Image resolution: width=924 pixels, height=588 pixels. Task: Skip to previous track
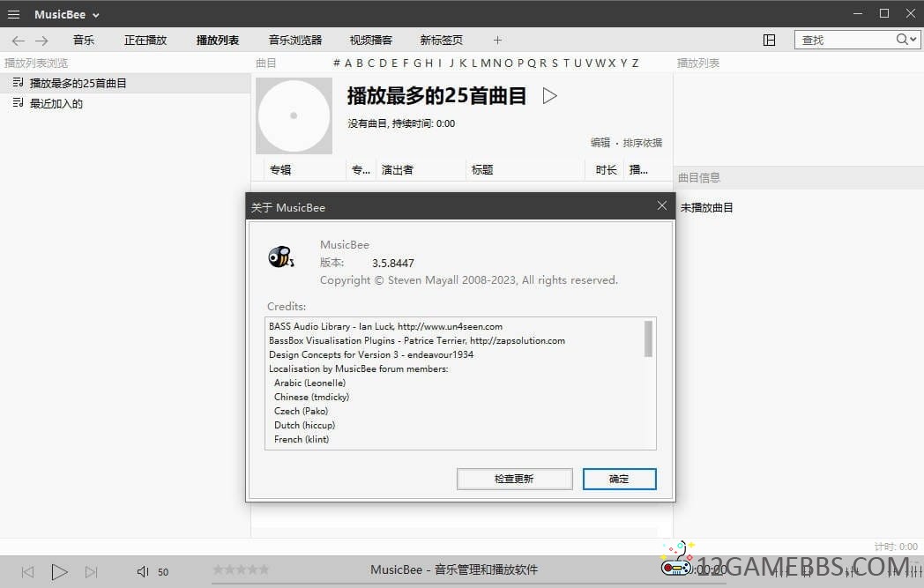point(27,572)
